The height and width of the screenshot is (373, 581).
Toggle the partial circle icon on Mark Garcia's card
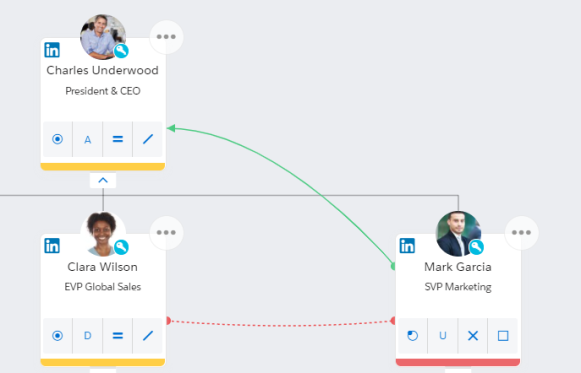(413, 336)
